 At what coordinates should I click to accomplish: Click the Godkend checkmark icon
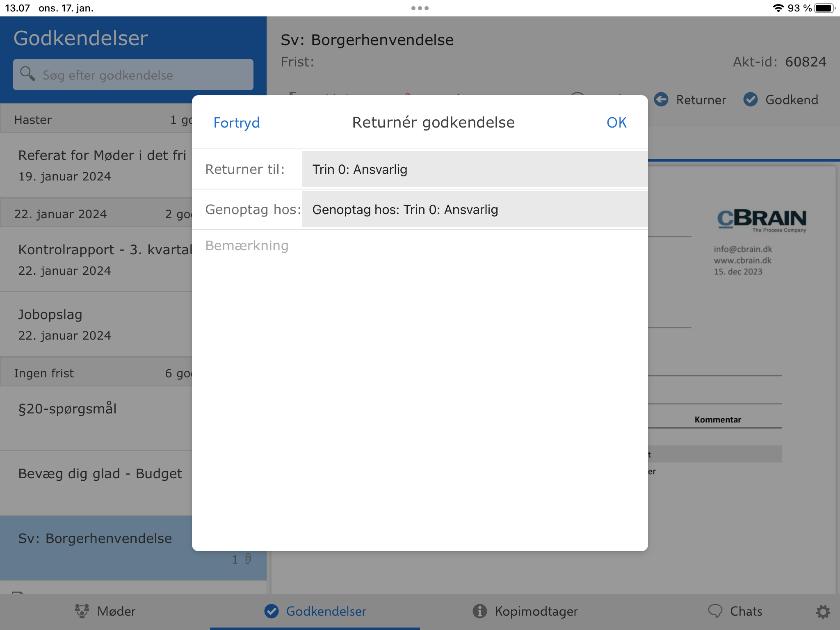coord(751,100)
